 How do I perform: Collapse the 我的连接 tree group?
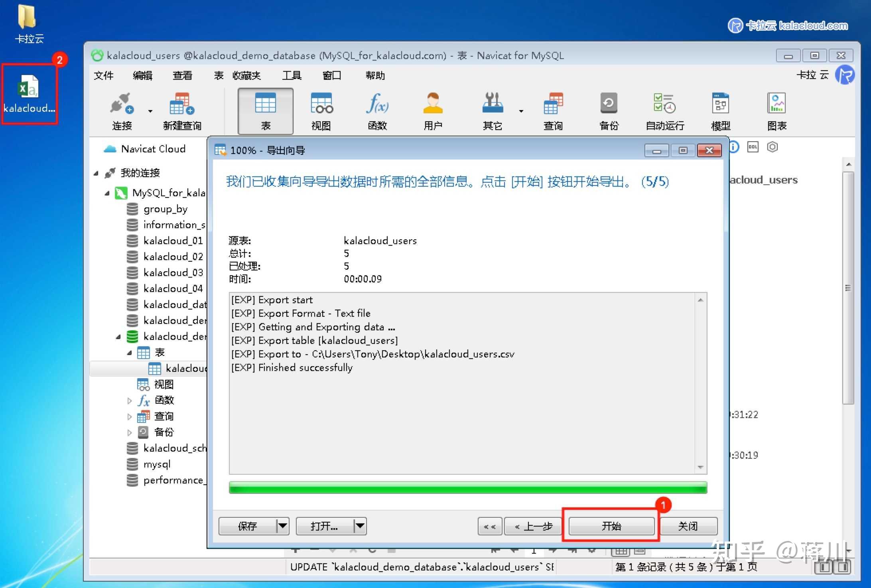96,173
